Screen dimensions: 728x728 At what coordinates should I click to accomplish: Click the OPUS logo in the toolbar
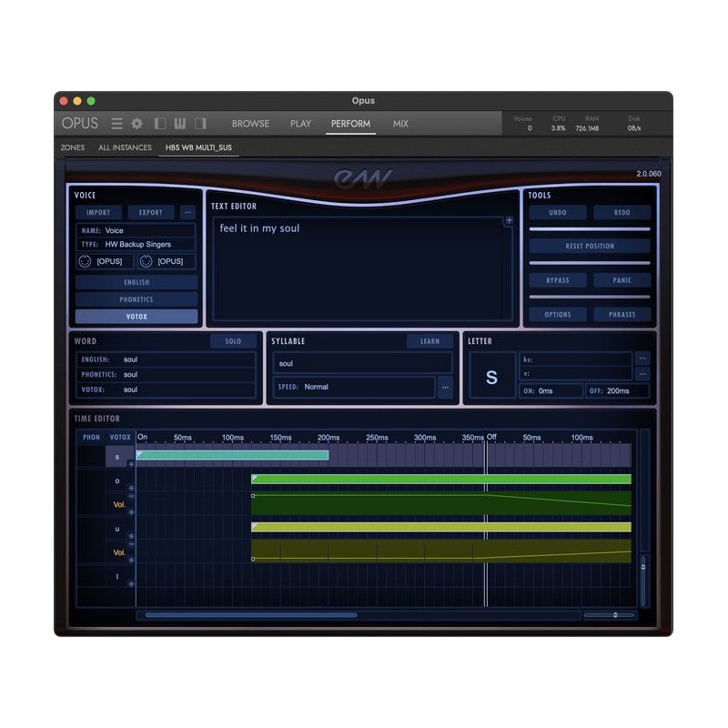coord(80,123)
